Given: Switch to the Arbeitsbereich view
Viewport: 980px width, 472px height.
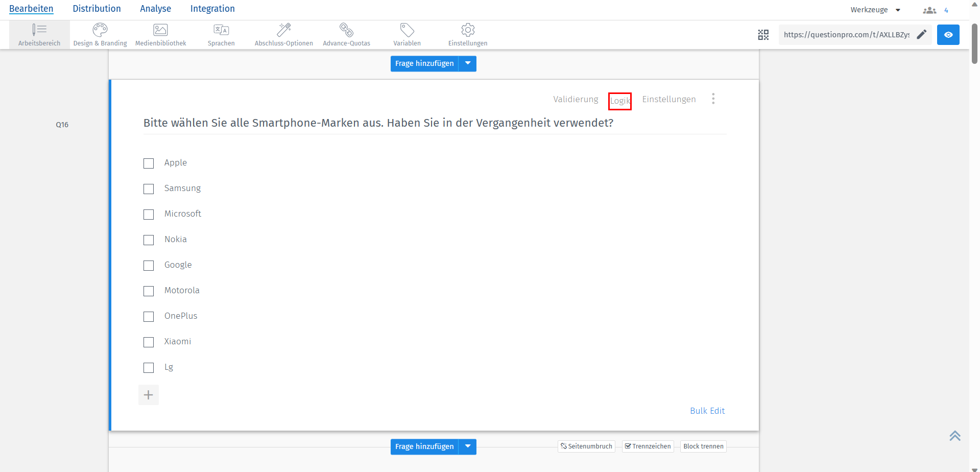Looking at the screenshot, I should 38,34.
